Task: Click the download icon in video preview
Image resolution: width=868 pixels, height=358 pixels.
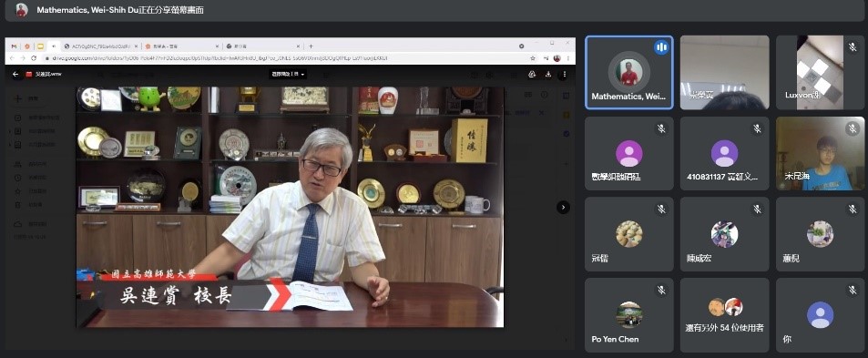Action: coord(548,74)
